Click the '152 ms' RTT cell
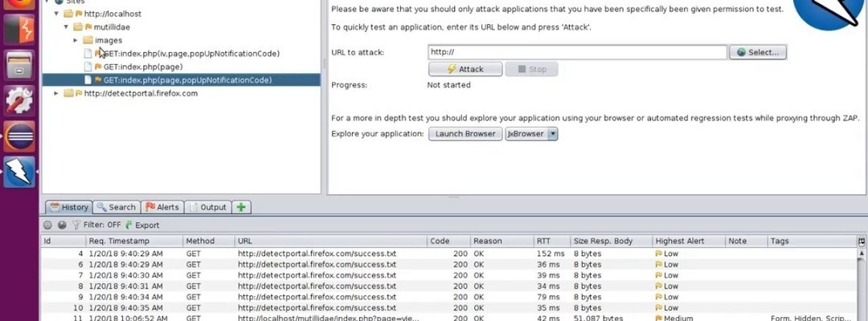The height and width of the screenshot is (321, 868). (x=551, y=254)
